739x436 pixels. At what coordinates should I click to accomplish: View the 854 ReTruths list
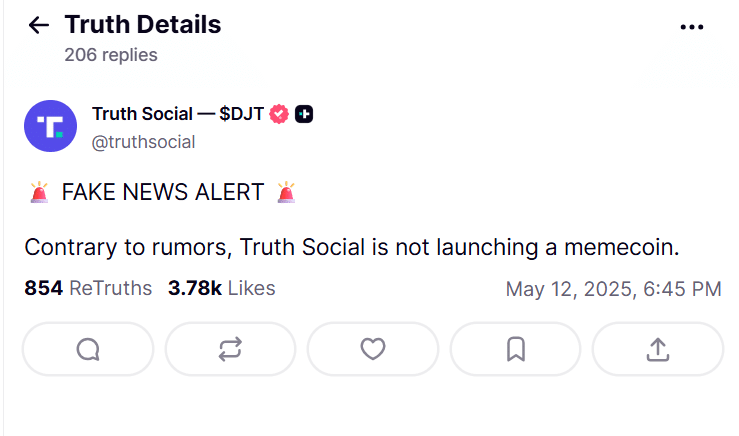tap(88, 289)
